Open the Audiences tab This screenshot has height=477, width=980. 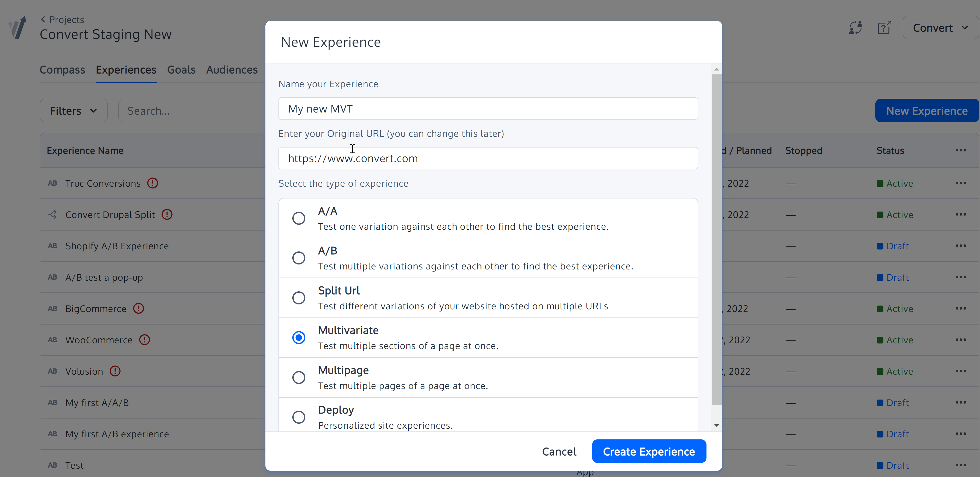tap(232, 70)
